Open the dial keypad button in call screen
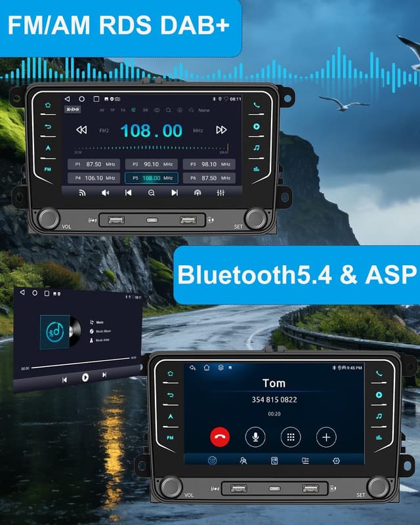The width and height of the screenshot is (420, 525). click(x=291, y=437)
